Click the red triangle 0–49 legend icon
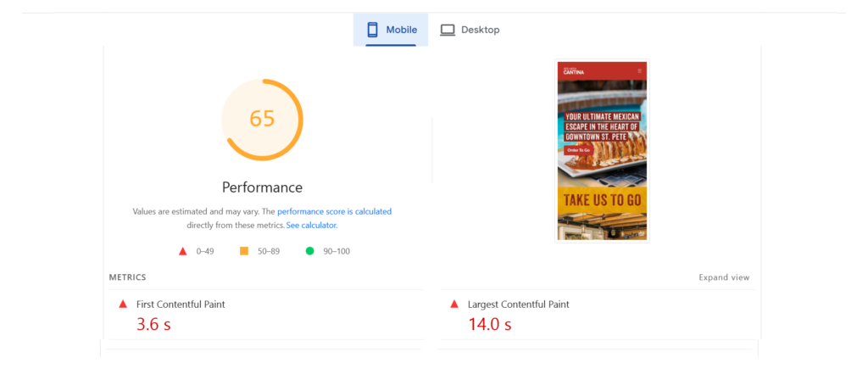 (x=182, y=251)
